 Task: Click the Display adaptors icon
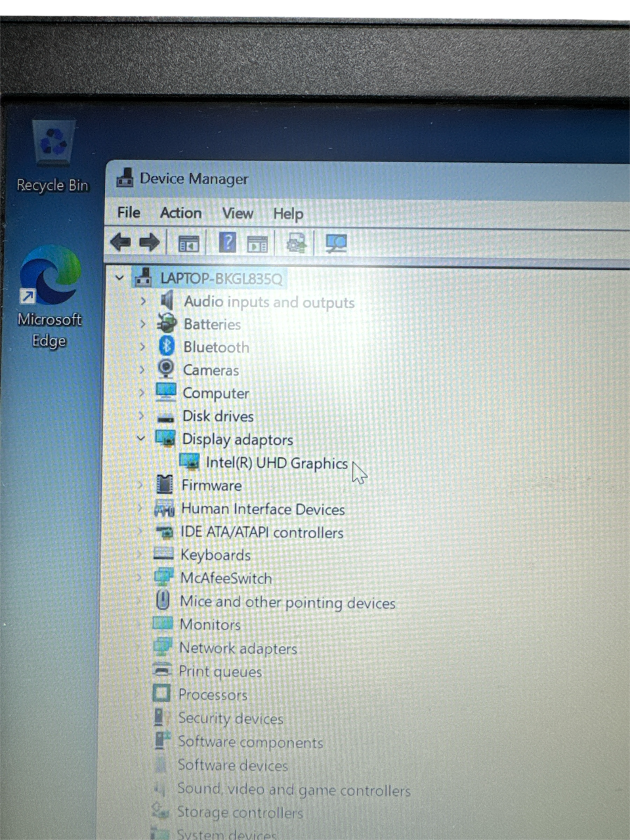[165, 438]
